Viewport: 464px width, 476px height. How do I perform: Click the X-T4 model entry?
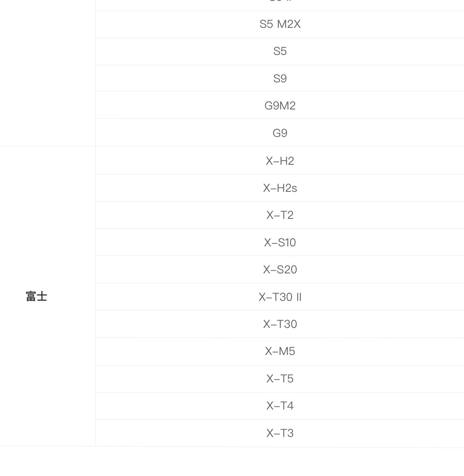[280, 406]
